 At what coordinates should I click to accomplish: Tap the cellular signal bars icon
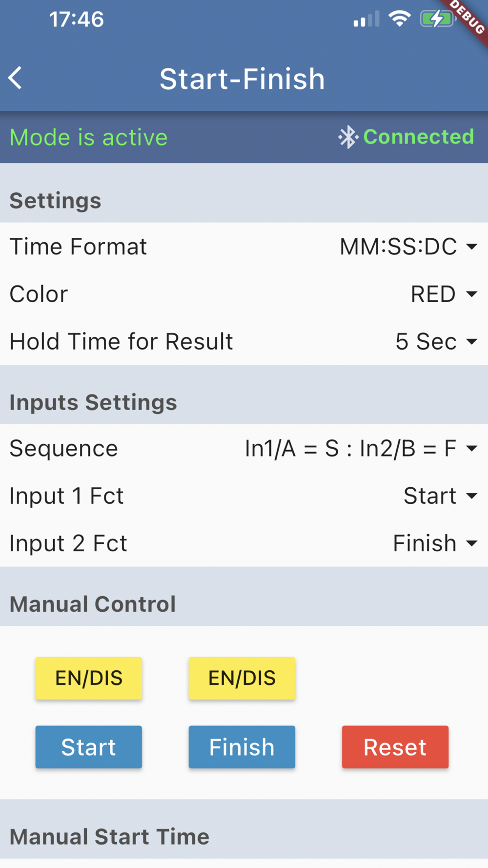point(366,20)
